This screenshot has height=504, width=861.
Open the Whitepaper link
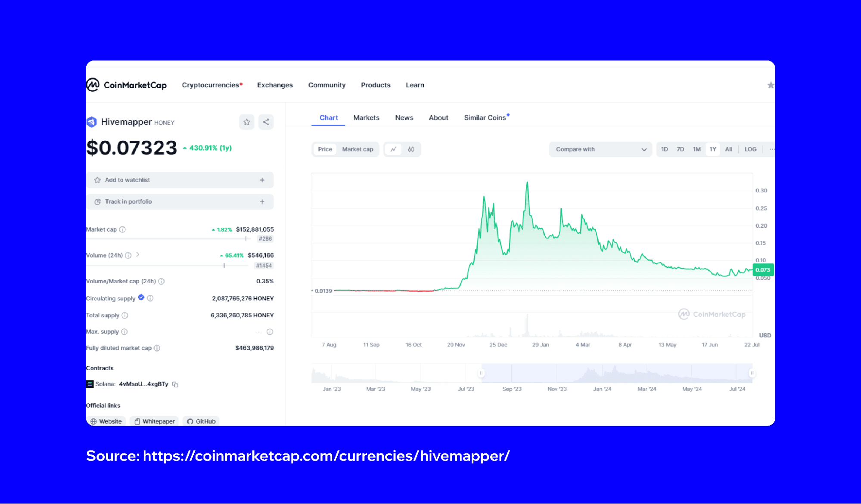tap(154, 421)
